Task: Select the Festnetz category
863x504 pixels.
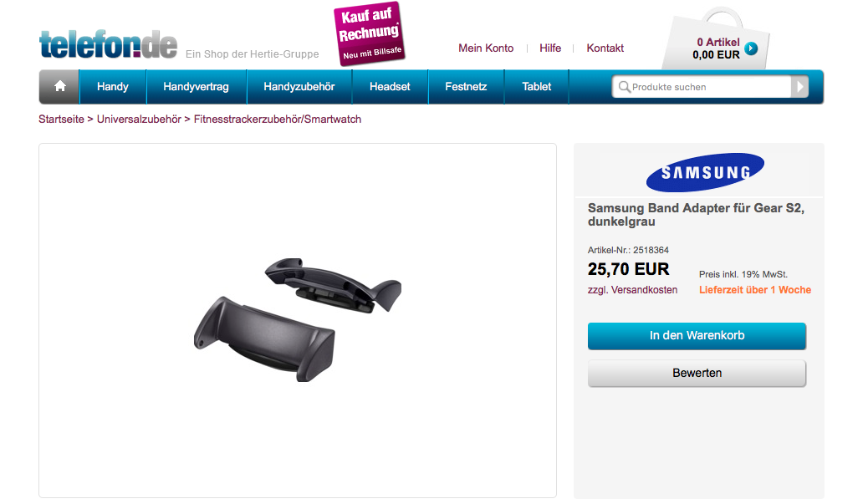Action: (x=466, y=86)
